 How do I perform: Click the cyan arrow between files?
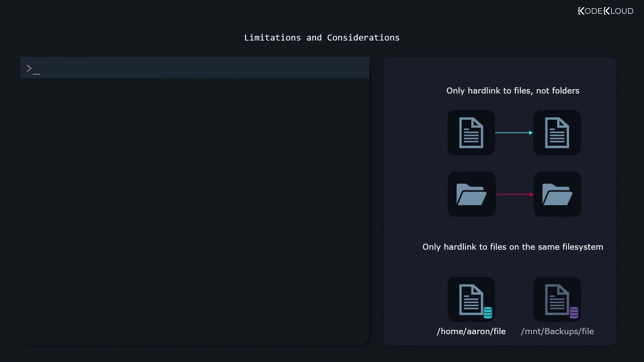tap(514, 133)
